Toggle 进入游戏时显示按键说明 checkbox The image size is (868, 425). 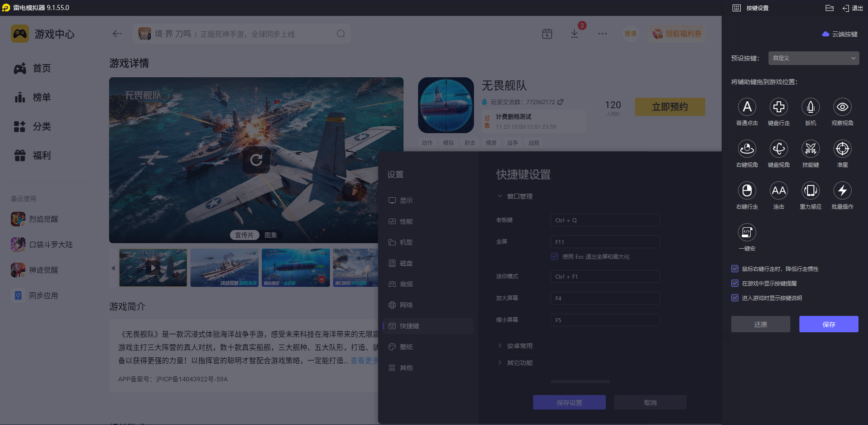(735, 298)
